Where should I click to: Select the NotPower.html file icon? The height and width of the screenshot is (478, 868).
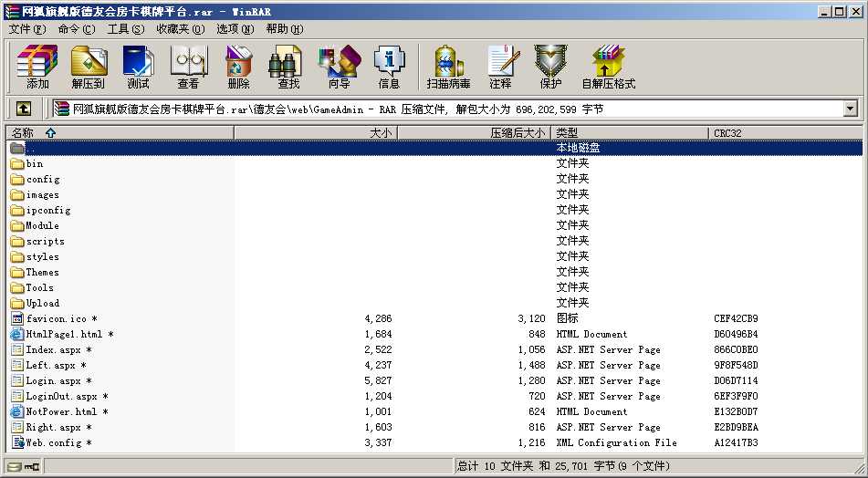pos(17,411)
